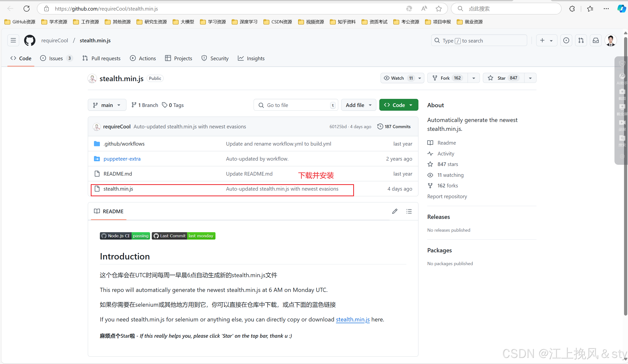Viewport: 628px width, 364px height.
Task: Open the GitHub资源 bookmarks folder
Action: coord(20,22)
